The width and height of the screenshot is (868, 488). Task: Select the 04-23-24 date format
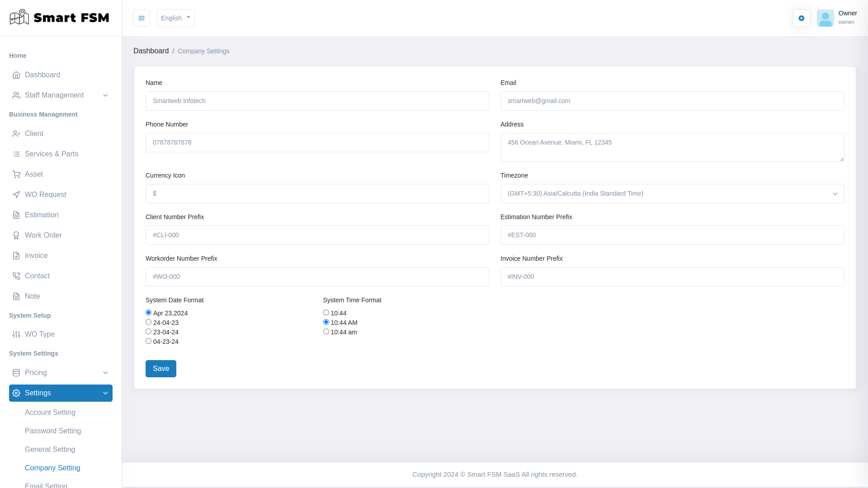[148, 341]
